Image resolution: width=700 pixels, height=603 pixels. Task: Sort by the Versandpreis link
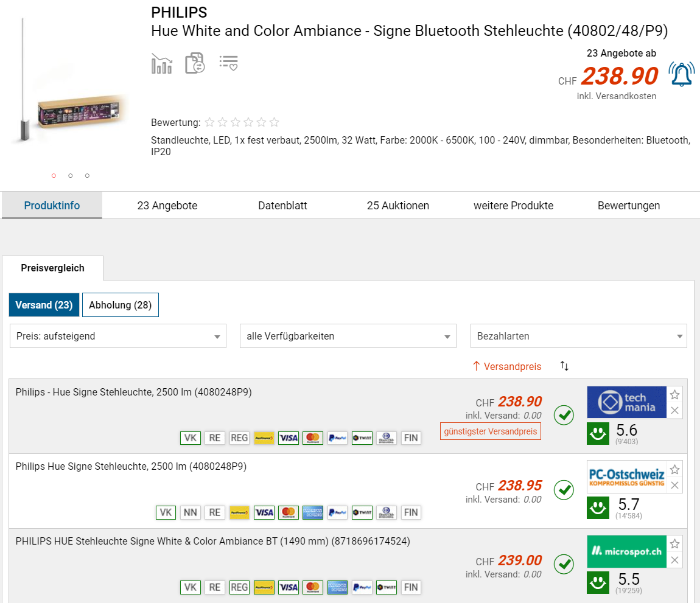coord(507,366)
